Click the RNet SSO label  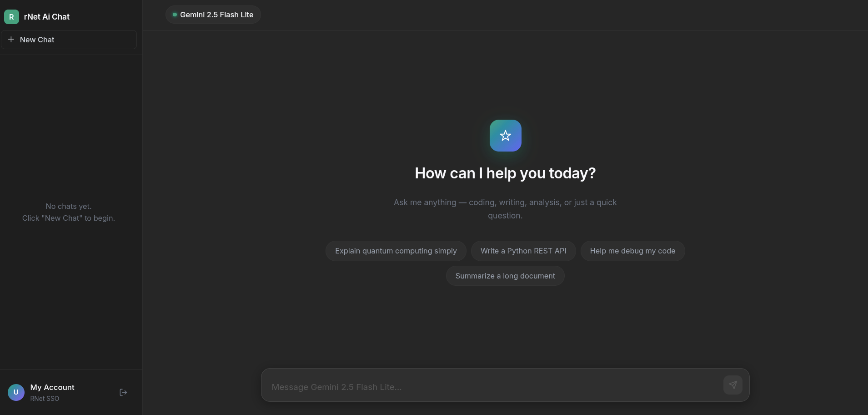[x=45, y=399]
